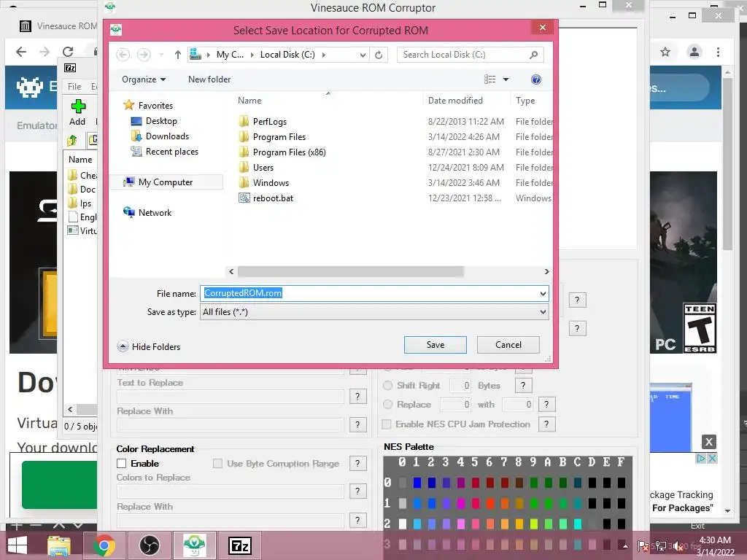Select My Computer in navigation pane
Viewport: 747px width, 560px height.
(166, 182)
